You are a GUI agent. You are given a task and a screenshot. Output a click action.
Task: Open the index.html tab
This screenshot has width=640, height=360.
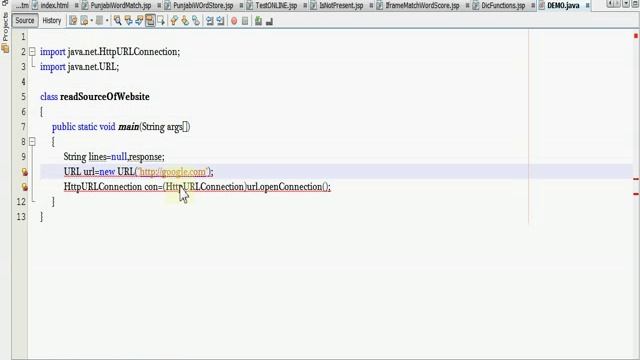(x=54, y=5)
